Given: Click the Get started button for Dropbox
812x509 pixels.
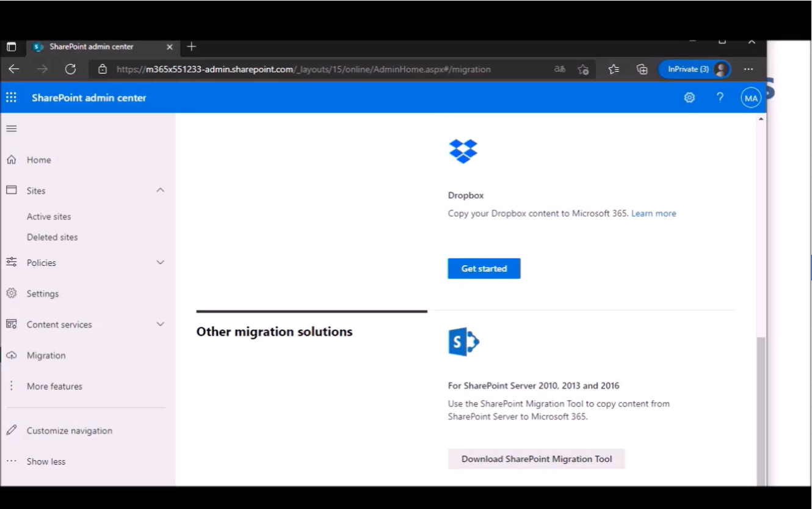Looking at the screenshot, I should 484,268.
